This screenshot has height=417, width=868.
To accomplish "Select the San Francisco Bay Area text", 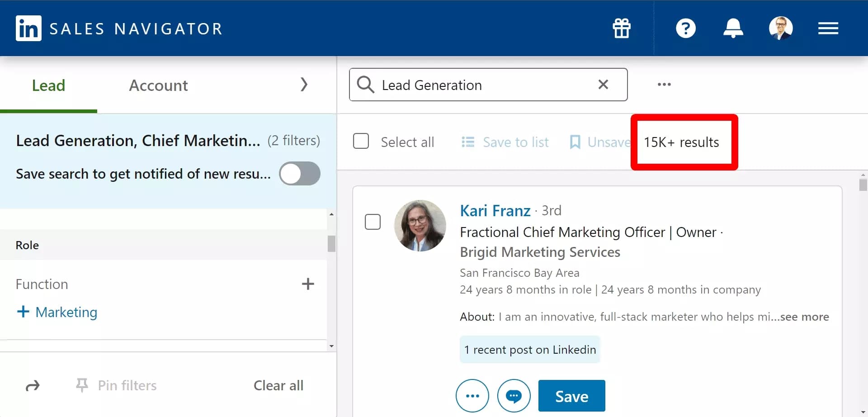I will pyautogui.click(x=519, y=273).
